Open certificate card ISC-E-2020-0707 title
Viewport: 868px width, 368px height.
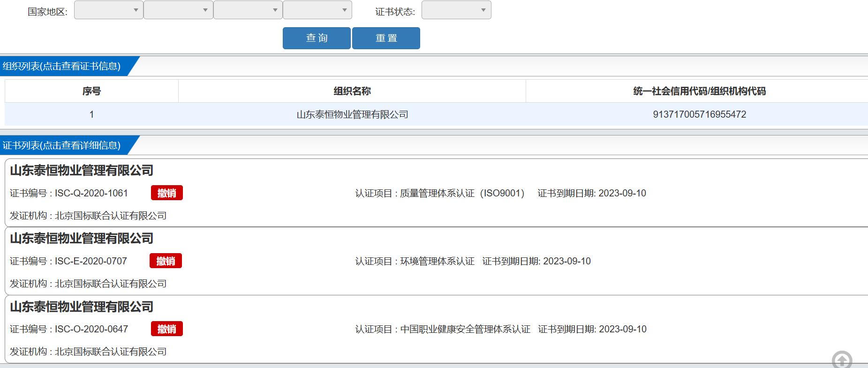pos(82,238)
